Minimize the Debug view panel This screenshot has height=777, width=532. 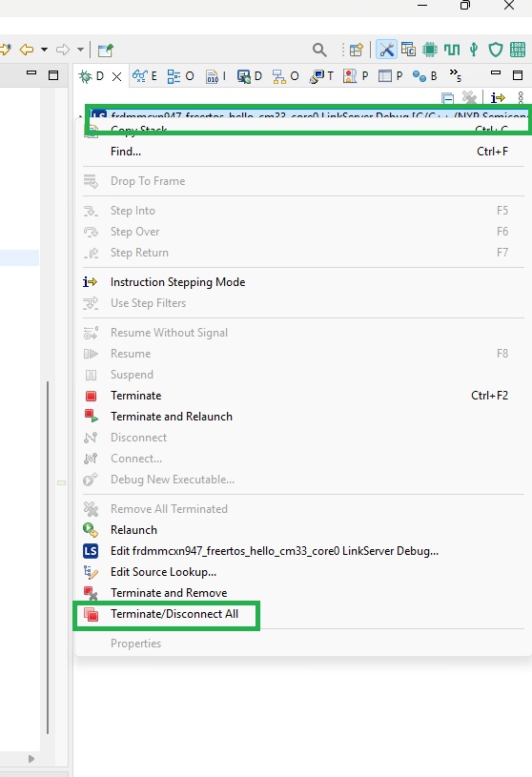point(496,73)
